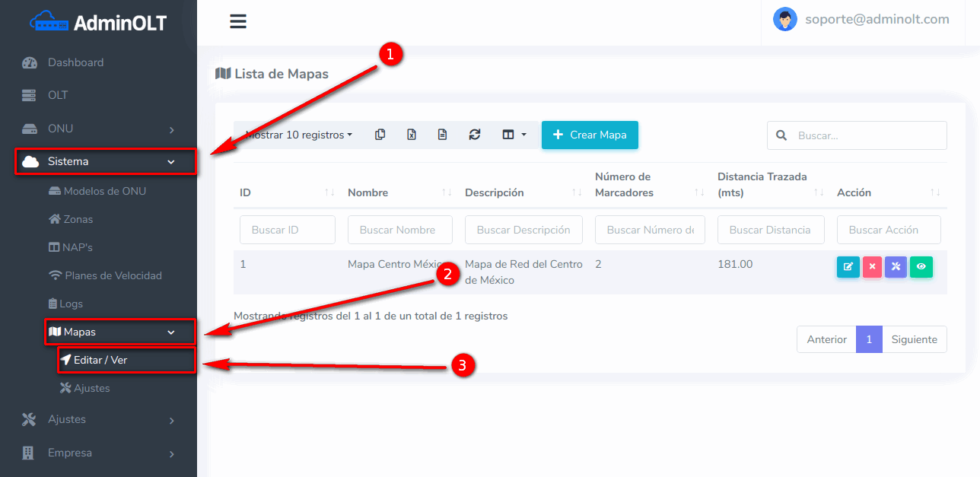Export the list with the Excel icon
The image size is (980, 477).
[x=412, y=135]
